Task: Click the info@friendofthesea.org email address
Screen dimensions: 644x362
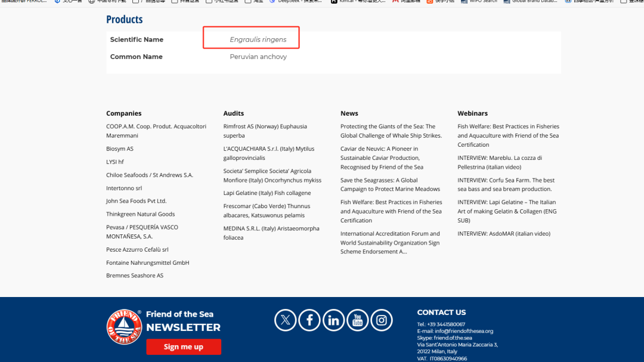Action: (x=464, y=331)
